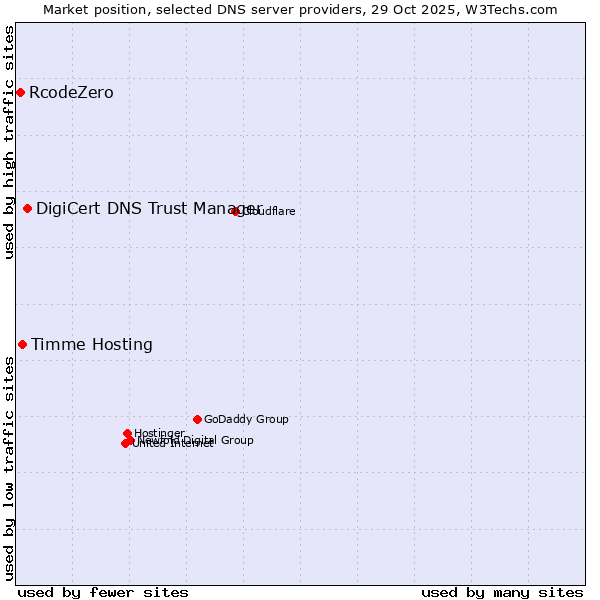Click the Cloudflare data point marker
Image resolution: width=600 pixels, height=600 pixels.
[x=236, y=211]
